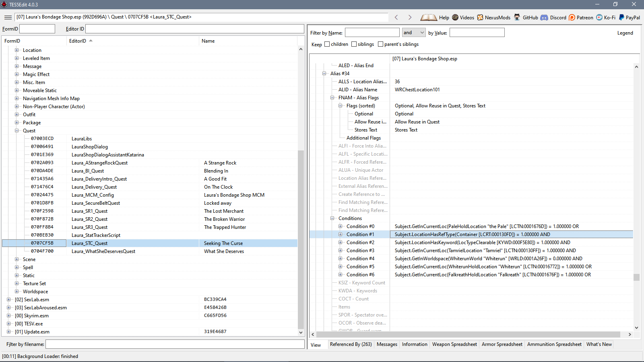Navigate forward with the right arrow
This screenshot has height=362, width=644.
click(x=410, y=17)
